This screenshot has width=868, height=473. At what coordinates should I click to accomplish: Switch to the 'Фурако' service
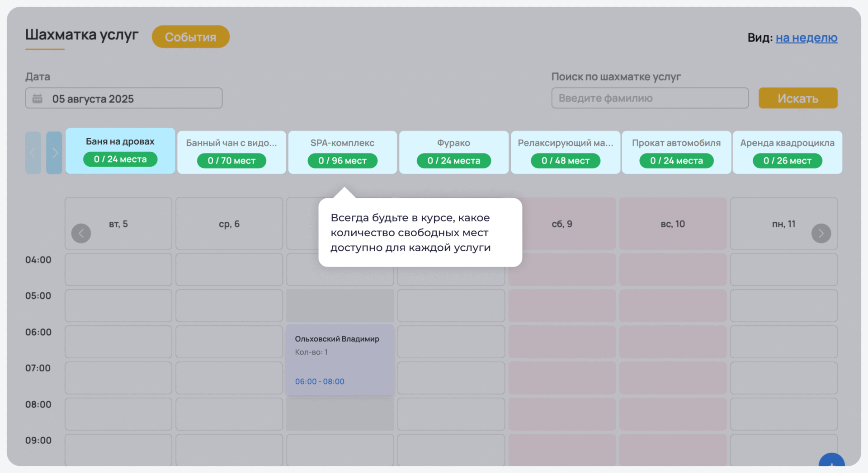(x=453, y=152)
